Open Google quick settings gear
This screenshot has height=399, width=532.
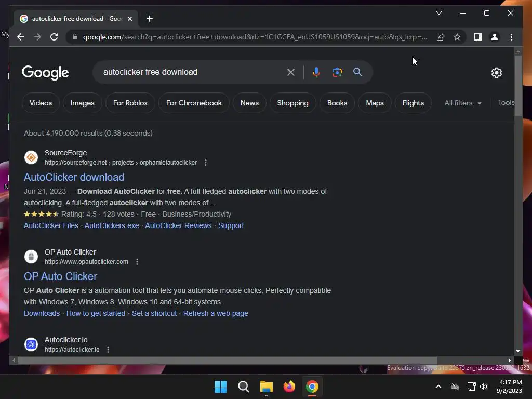click(x=496, y=72)
